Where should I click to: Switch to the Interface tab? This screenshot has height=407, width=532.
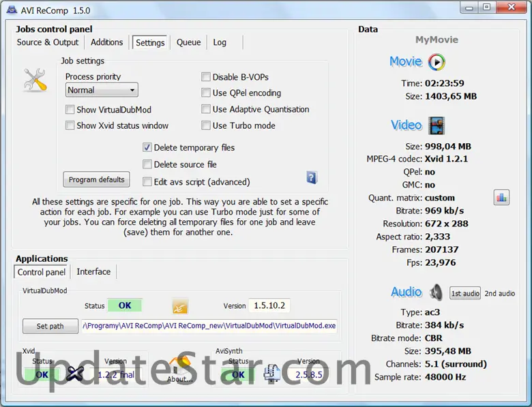pos(93,271)
